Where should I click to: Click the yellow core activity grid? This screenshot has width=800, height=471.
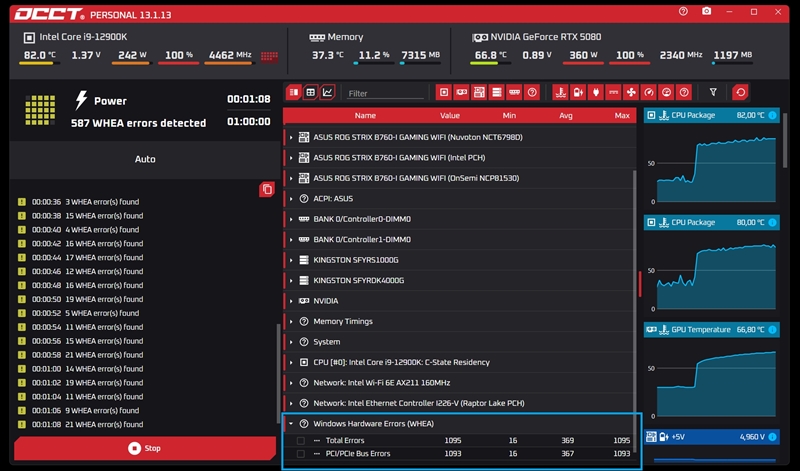(40, 110)
